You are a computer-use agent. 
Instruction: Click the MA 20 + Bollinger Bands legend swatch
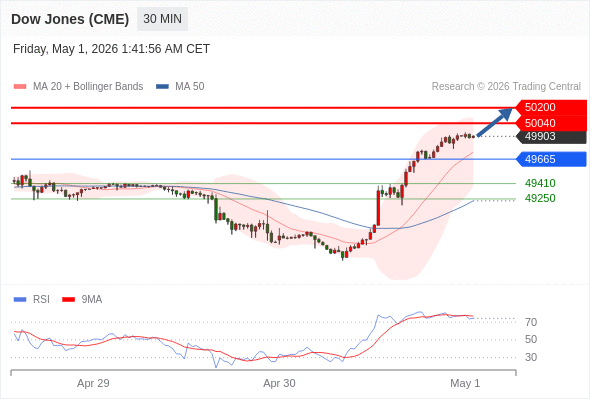tap(20, 87)
